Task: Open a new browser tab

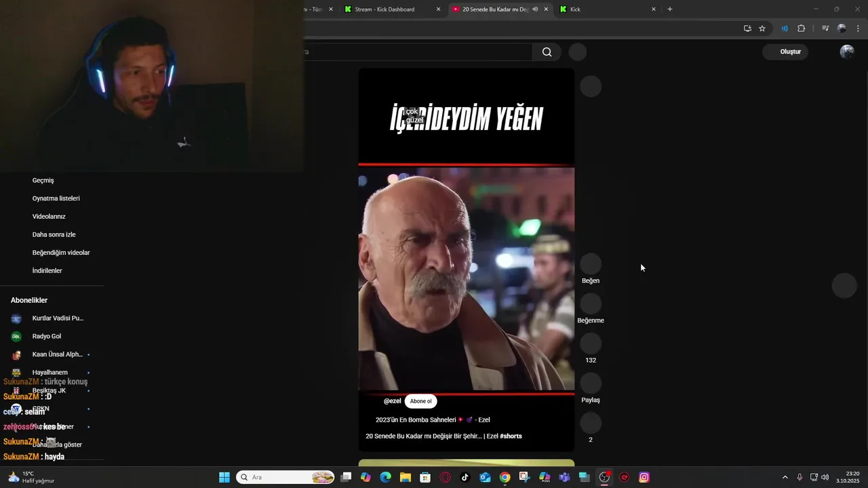Action: click(x=670, y=9)
